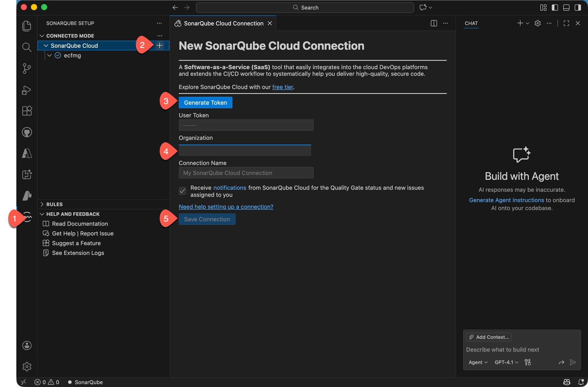The image size is (588, 387).
Task: Toggle the bottom panel
Action: 566,7
